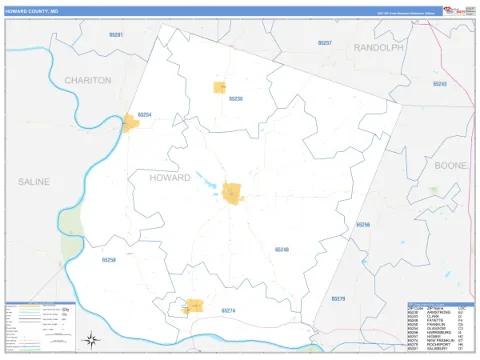Viewport: 480px width, 360px height.
Task: Click ZIP code label 65243 on the map
Action: [x=440, y=84]
